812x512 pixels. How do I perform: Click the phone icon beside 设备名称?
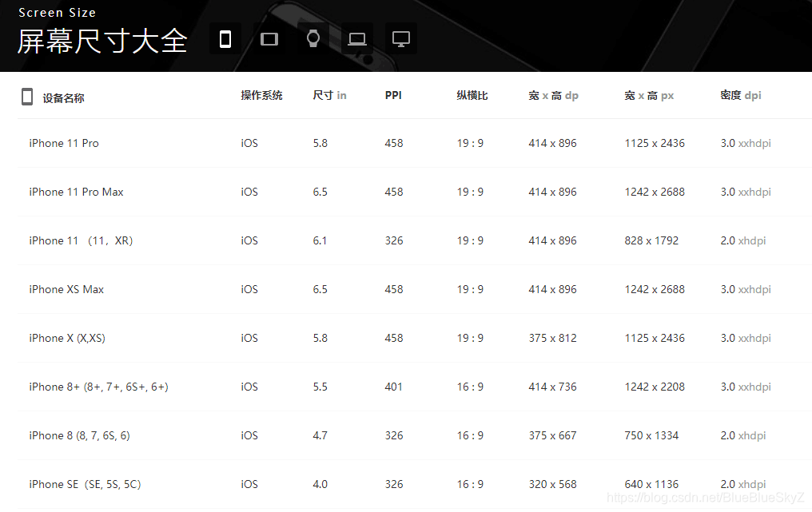[x=27, y=97]
